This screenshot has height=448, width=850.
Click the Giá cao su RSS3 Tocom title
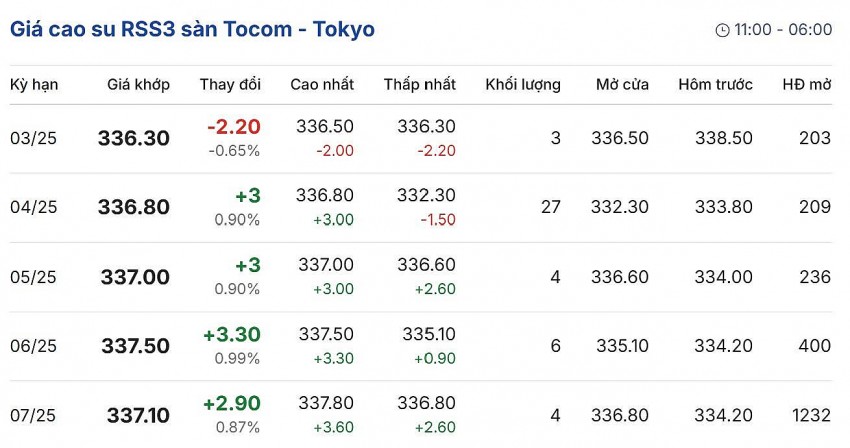tap(193, 29)
